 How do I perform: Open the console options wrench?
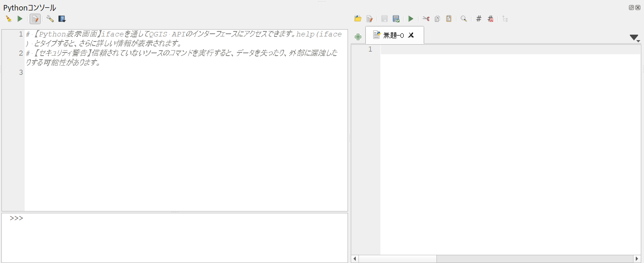50,19
